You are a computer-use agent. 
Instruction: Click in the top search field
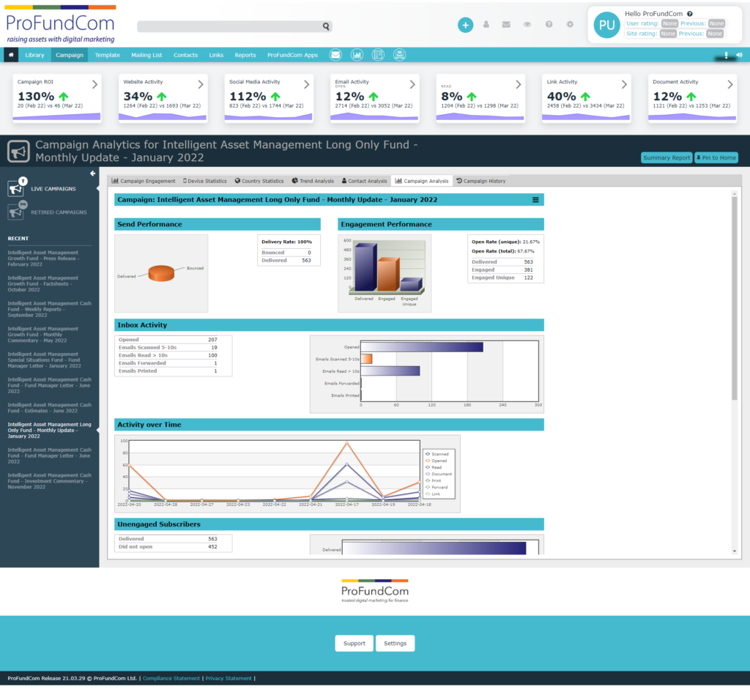point(229,26)
